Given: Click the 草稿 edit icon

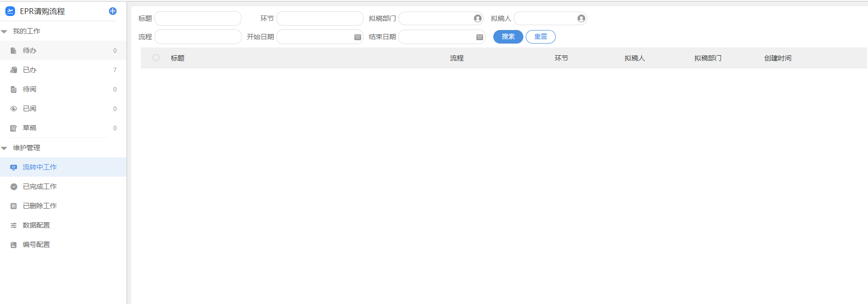Looking at the screenshot, I should (14, 128).
